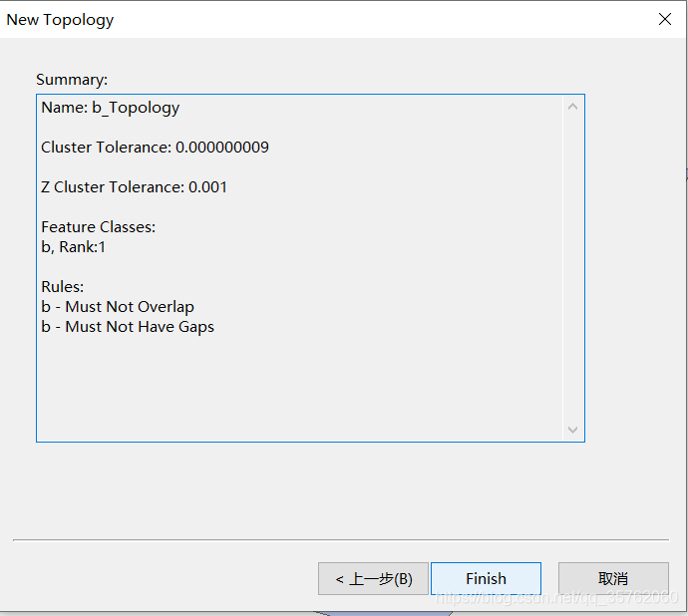Go back with the 上一步(B) button
Image resolution: width=688 pixels, height=616 pixels.
(373, 578)
